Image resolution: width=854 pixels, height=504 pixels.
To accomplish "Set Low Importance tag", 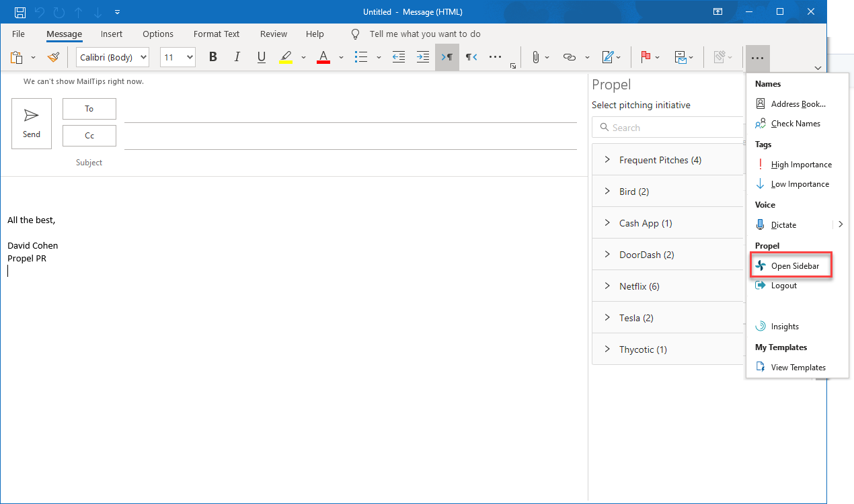I will 797,184.
